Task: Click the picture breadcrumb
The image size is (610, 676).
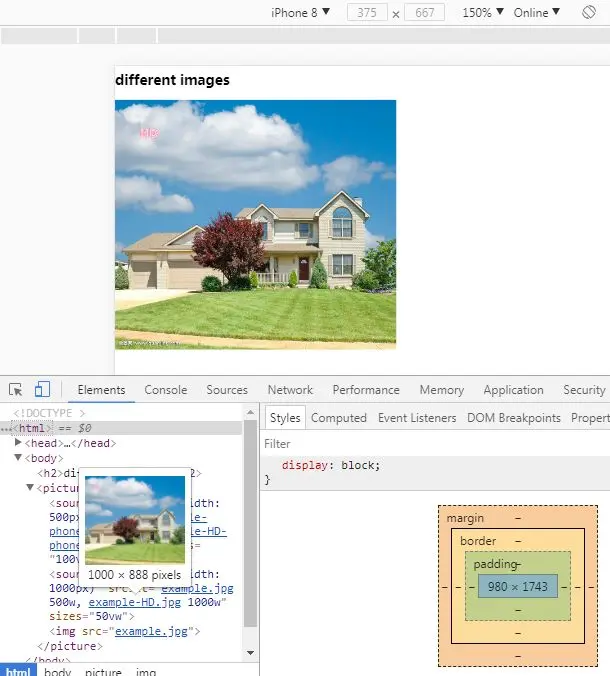Action: (103, 671)
